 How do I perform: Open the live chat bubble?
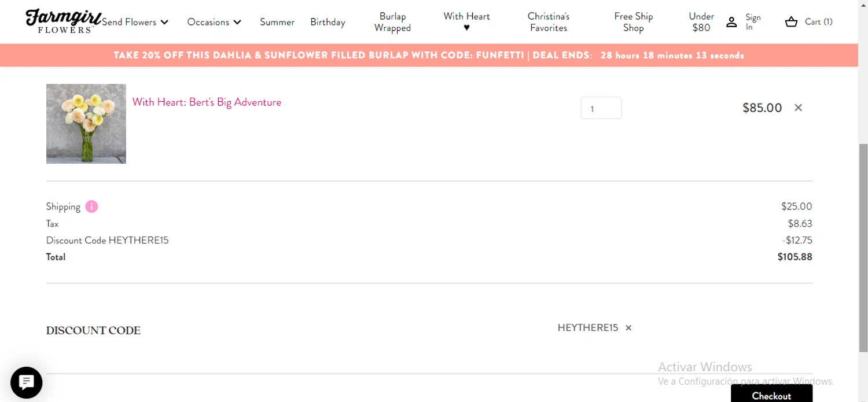click(x=26, y=382)
